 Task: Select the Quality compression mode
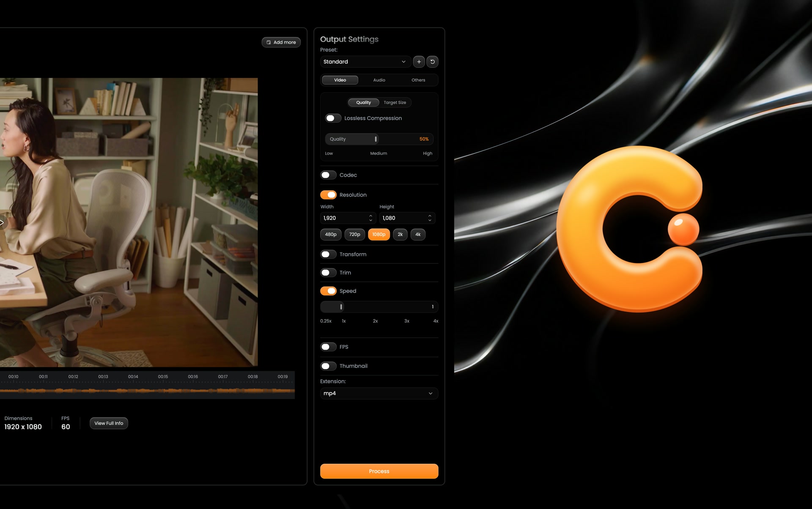[x=363, y=102]
